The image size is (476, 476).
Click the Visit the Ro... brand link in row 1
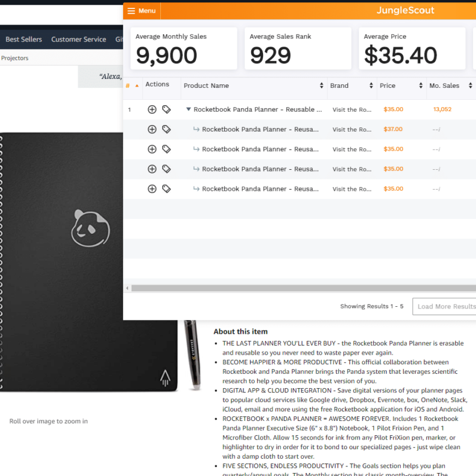click(353, 110)
